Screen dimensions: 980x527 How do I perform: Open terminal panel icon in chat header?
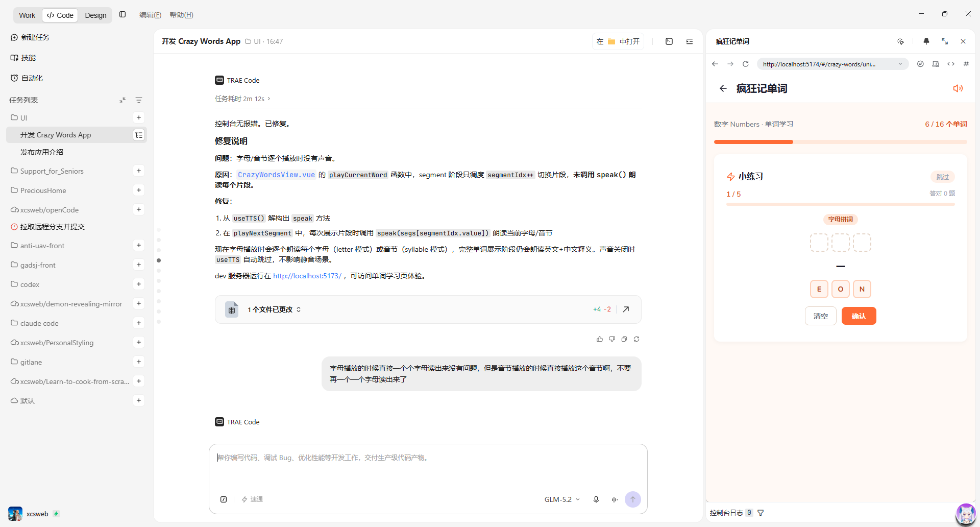(669, 41)
